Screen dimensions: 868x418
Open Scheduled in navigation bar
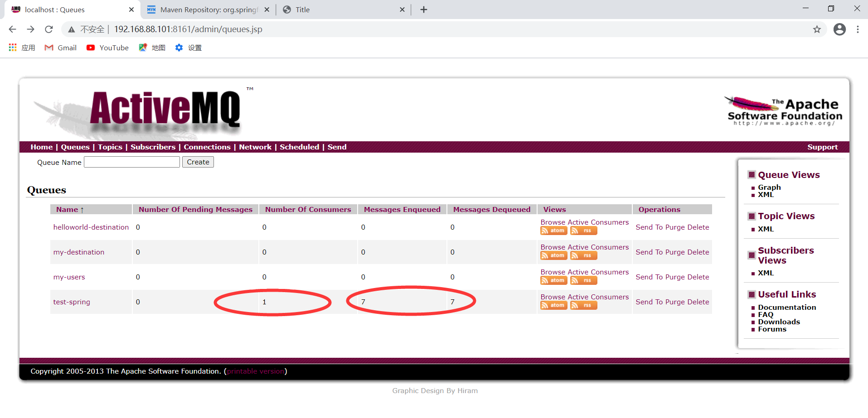[x=299, y=147]
